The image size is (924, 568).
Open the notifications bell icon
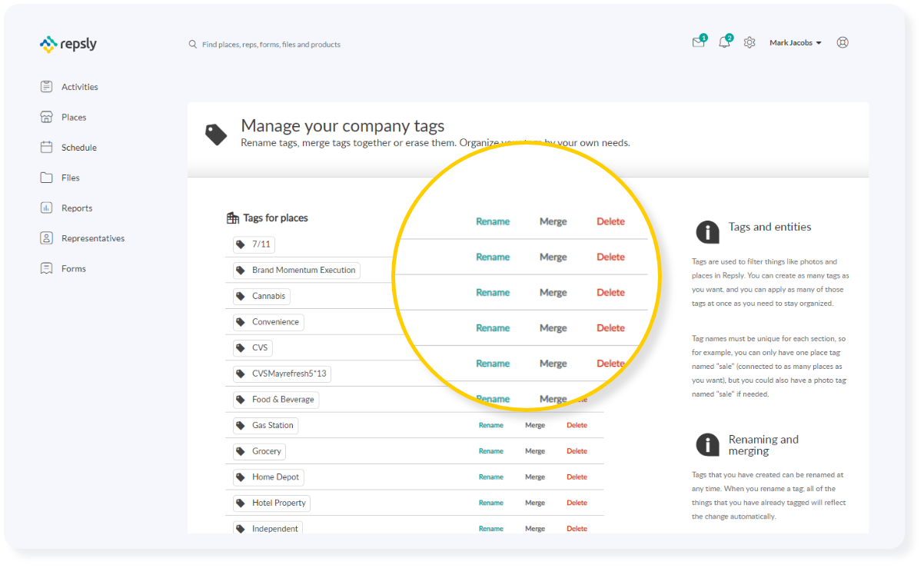724,43
